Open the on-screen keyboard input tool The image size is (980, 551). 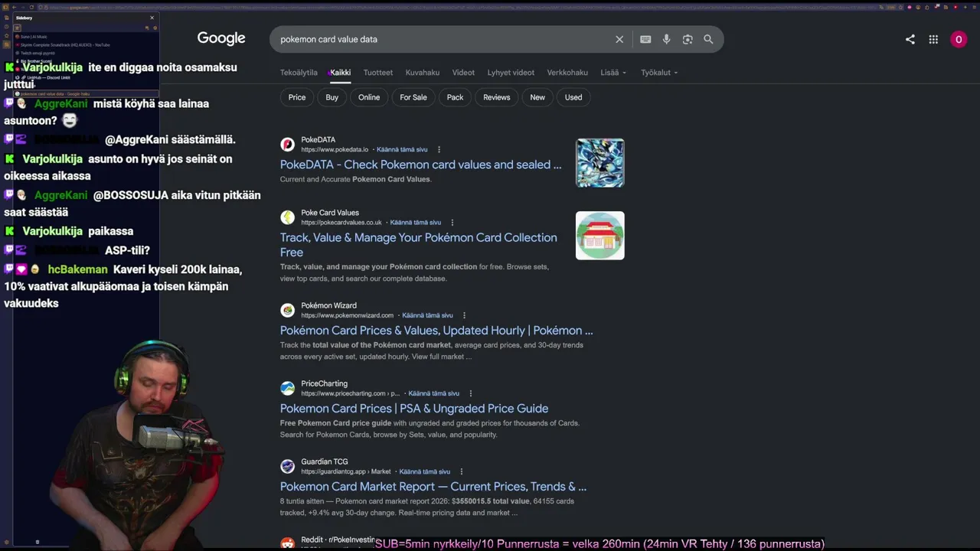645,39
